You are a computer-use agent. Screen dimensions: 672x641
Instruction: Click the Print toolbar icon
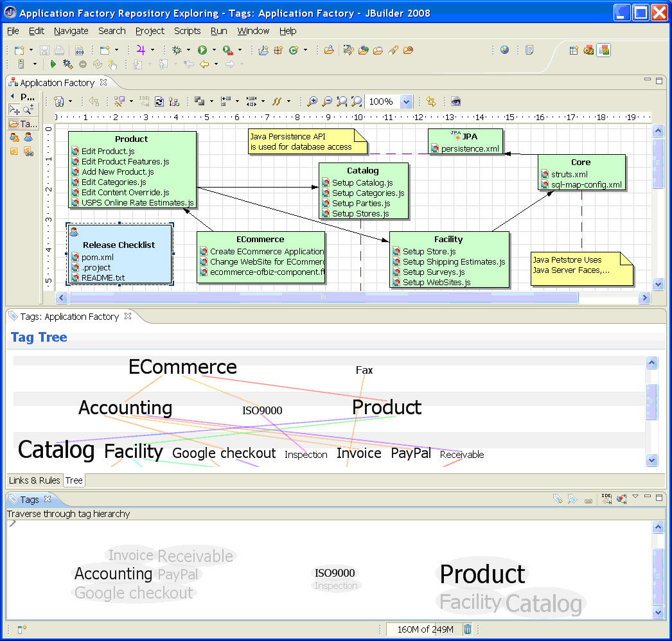tap(59, 51)
